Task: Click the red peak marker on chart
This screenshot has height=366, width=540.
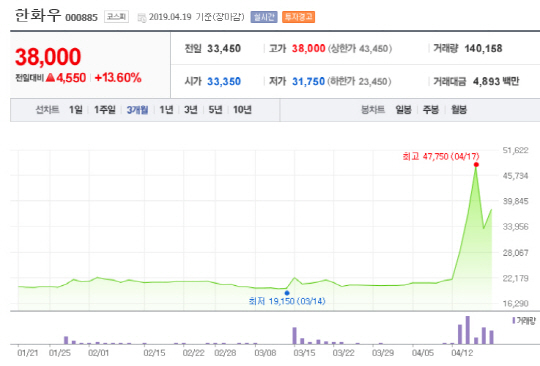Action: click(x=476, y=165)
